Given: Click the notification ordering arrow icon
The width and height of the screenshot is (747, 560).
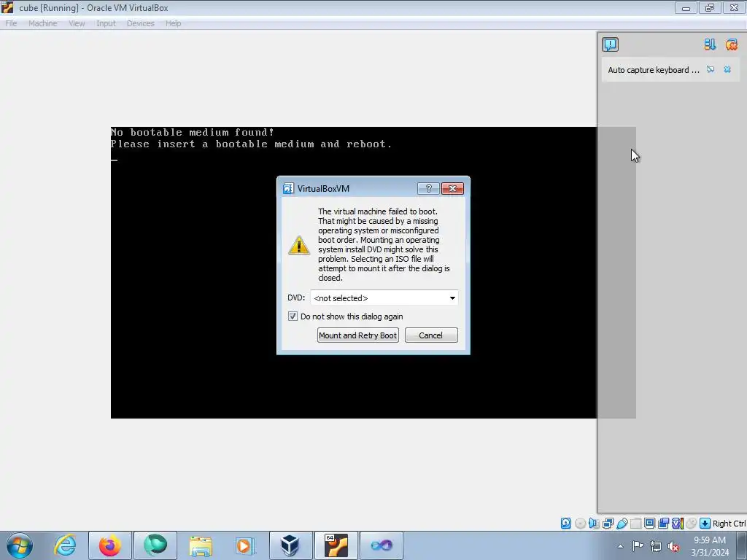Looking at the screenshot, I should point(710,44).
